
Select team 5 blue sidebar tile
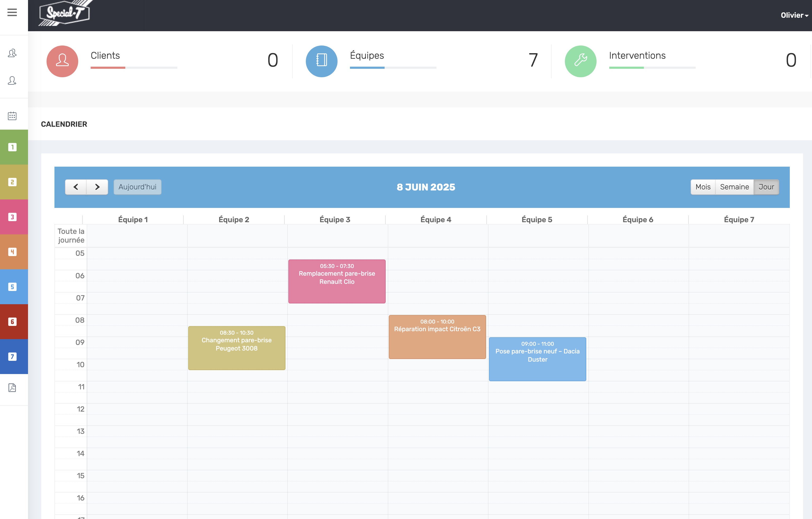(14, 287)
